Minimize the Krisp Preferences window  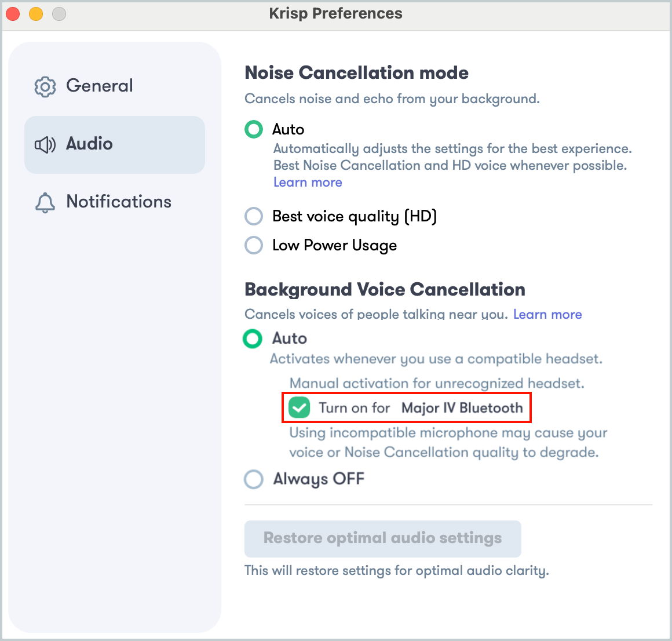coord(36,14)
